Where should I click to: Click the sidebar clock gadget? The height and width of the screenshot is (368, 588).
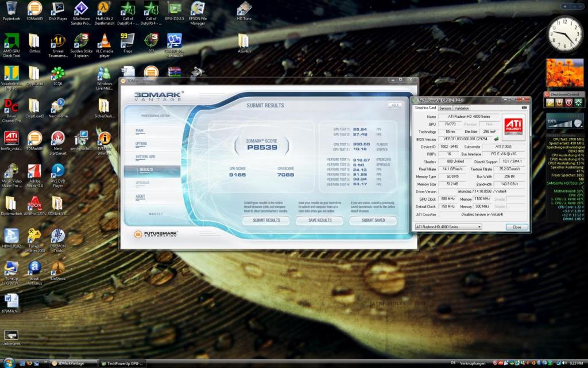(565, 34)
